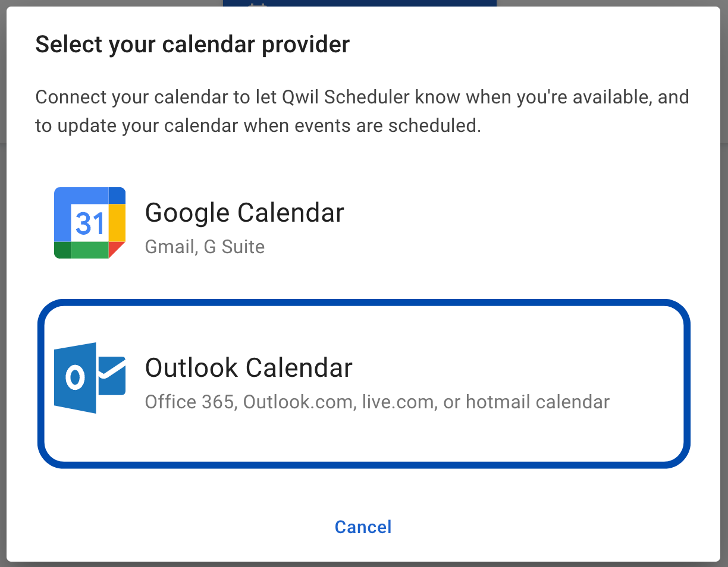Click the green bottom strip of Google icon
This screenshot has width=728, height=567.
89,250
